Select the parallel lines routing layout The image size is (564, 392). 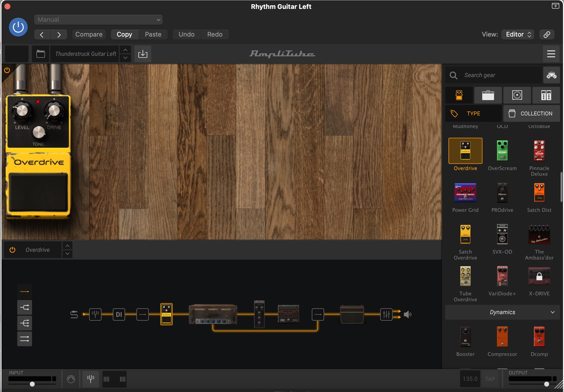[24, 339]
